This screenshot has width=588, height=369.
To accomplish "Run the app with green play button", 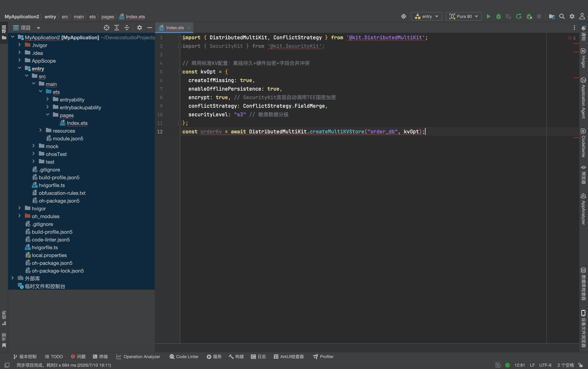I will click(488, 16).
